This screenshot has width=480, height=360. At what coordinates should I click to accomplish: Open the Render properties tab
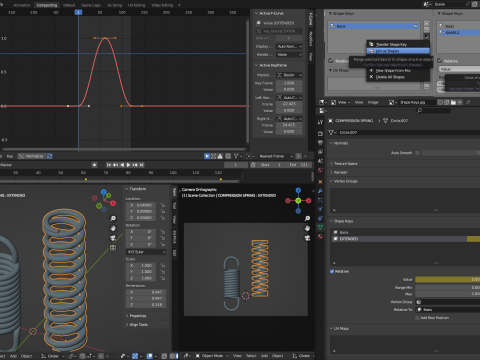tap(320, 134)
